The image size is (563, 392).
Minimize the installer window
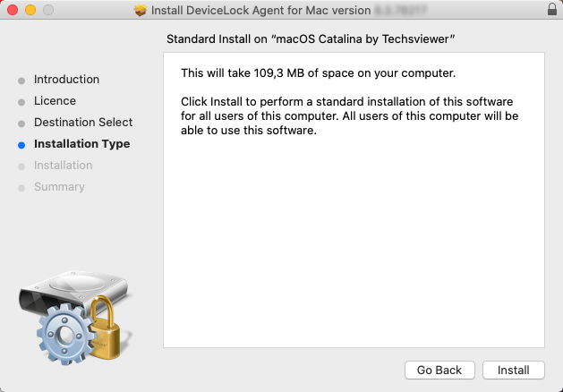30,10
